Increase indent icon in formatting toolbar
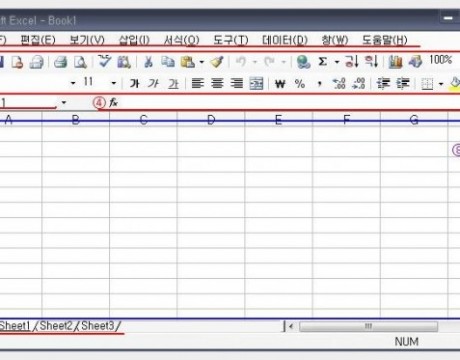460x360 pixels. (x=403, y=83)
